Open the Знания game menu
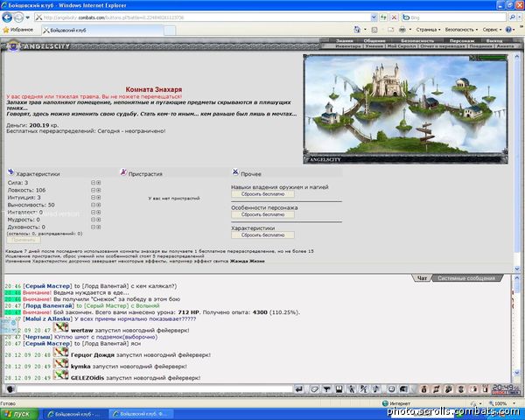Image resolution: width=525 pixels, height=420 pixels. click(x=345, y=41)
